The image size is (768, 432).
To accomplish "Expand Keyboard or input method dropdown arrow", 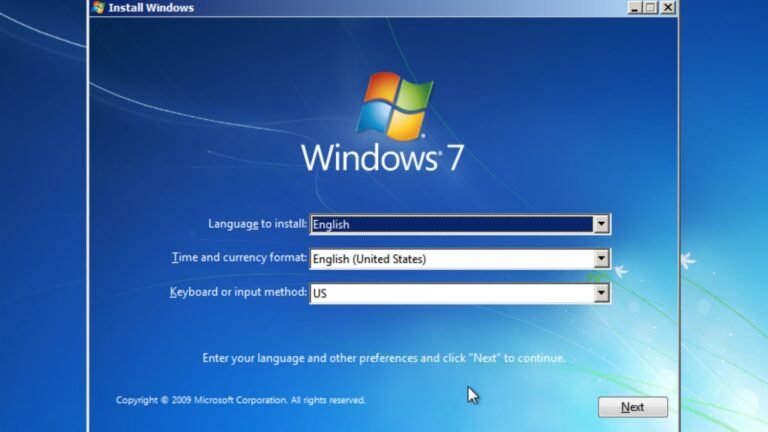I will [x=601, y=293].
